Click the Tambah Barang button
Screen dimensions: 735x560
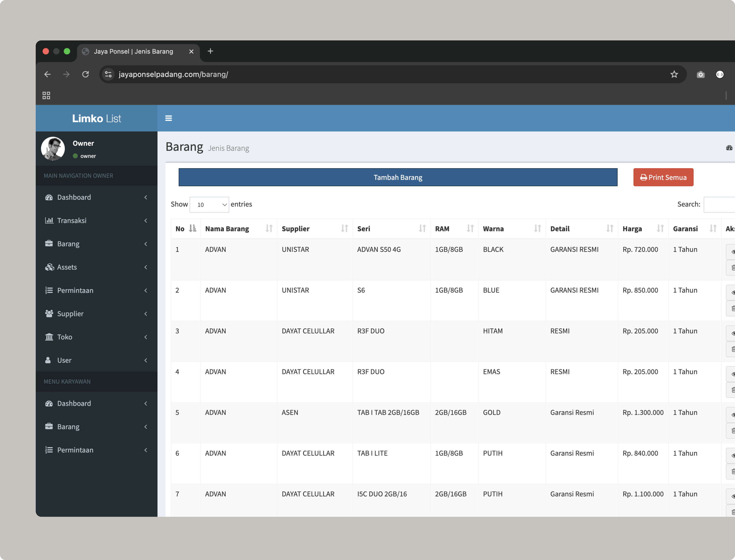tap(398, 177)
